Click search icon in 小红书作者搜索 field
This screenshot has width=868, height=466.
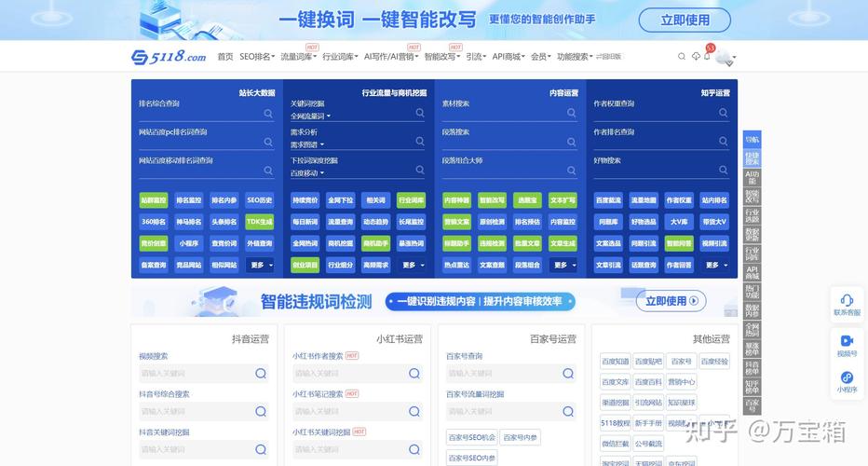click(414, 374)
